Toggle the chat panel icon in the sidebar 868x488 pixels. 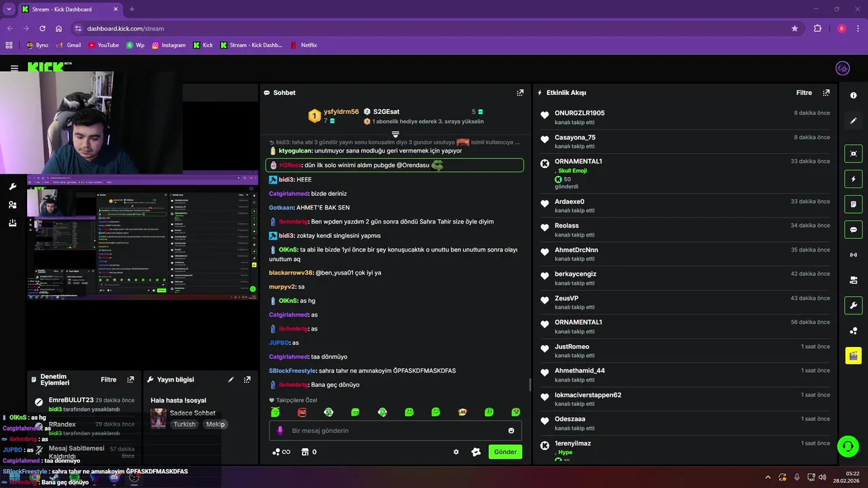point(853,229)
